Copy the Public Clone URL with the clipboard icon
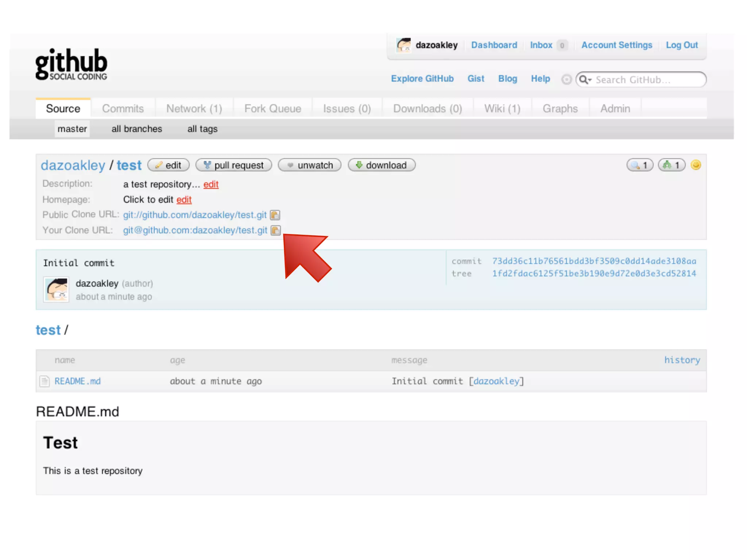 coord(275,215)
